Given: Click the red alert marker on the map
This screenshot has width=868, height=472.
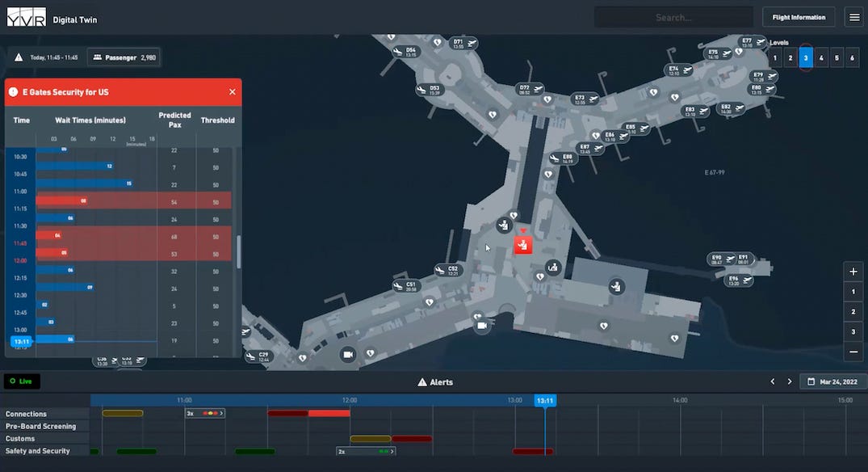Looking at the screenshot, I should point(522,245).
